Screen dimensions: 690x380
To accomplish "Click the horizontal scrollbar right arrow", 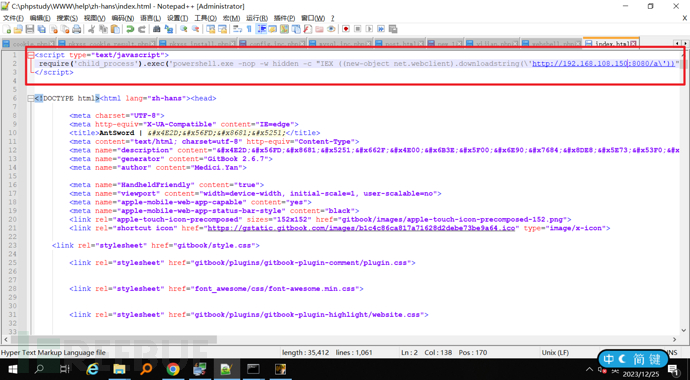I will point(675,340).
